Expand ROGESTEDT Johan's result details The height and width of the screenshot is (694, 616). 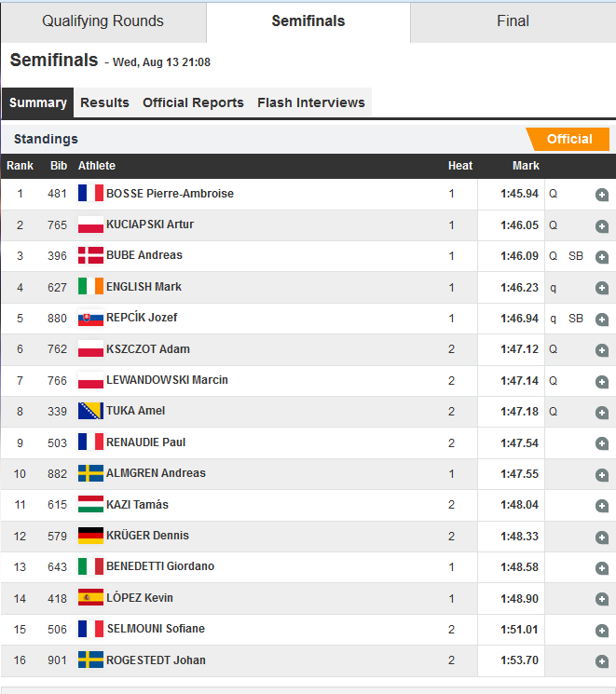point(602,661)
